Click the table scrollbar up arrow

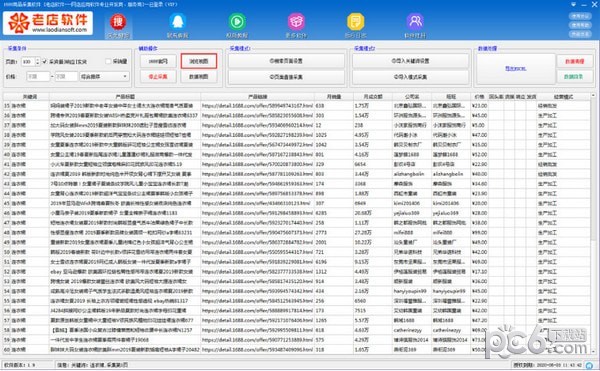click(593, 95)
